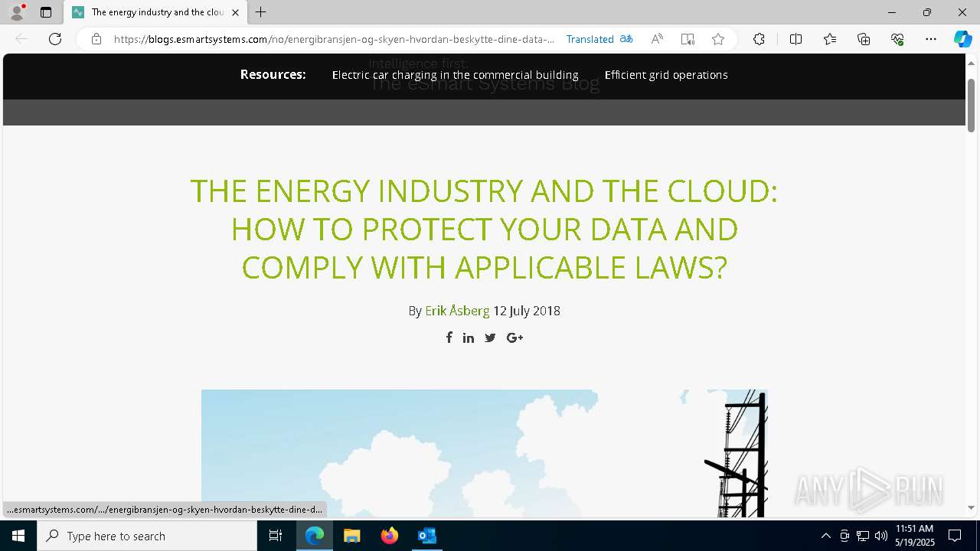980x551 pixels.
Task: Click the taskbar search box
Action: tap(147, 536)
